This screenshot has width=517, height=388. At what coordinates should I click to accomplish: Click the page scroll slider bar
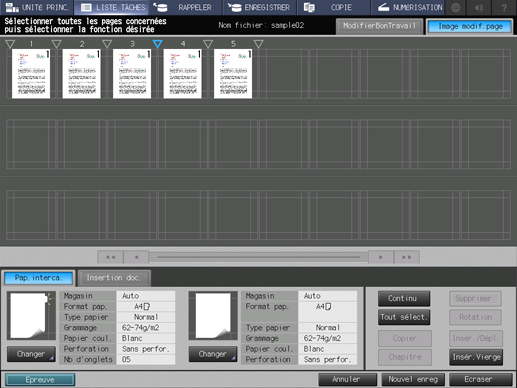tap(258, 257)
